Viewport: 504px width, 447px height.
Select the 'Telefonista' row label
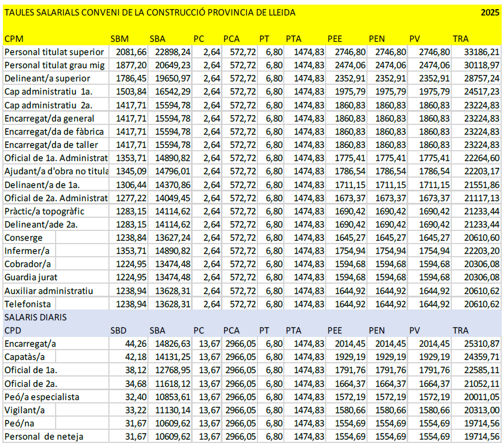(28, 304)
